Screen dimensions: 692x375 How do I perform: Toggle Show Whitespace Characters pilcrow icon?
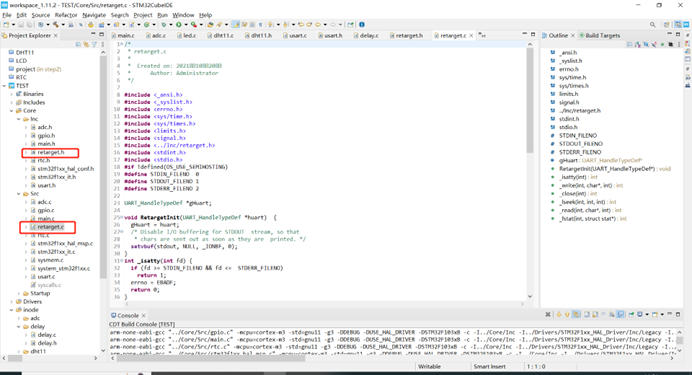260,24
